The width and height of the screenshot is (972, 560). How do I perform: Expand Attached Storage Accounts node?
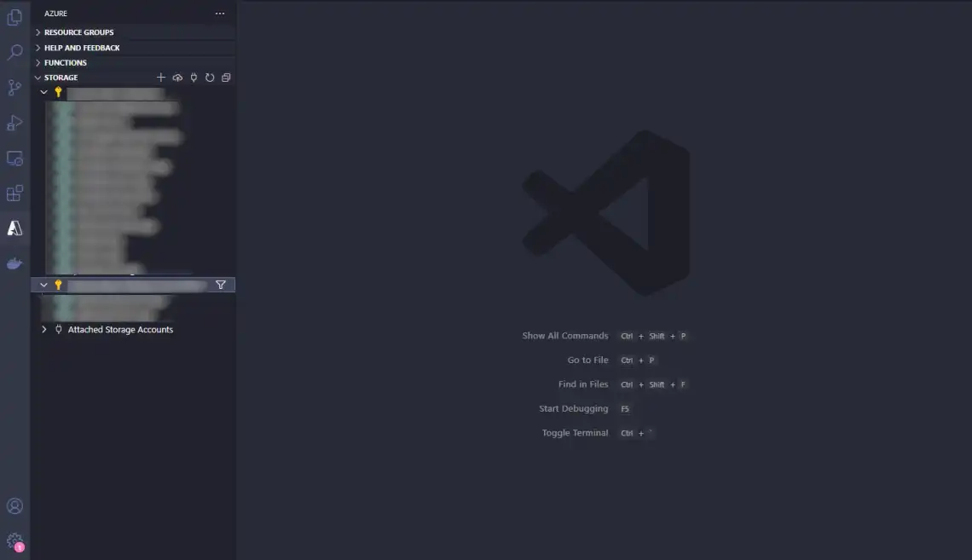click(x=44, y=330)
